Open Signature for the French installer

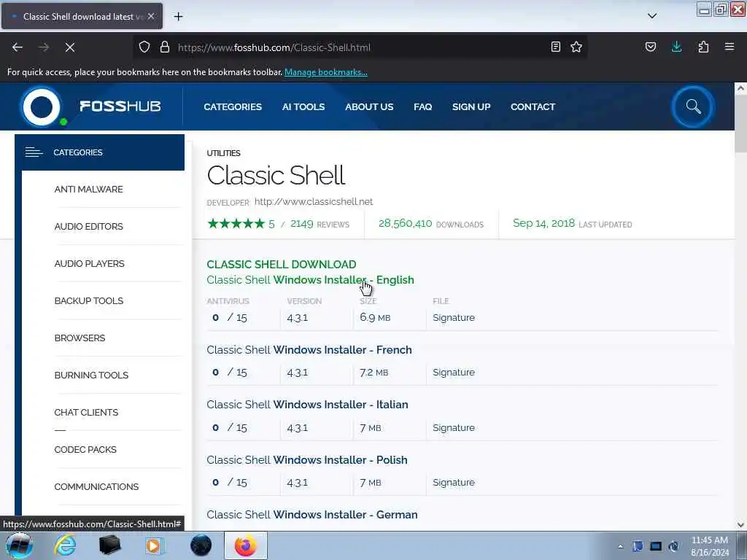454,372
